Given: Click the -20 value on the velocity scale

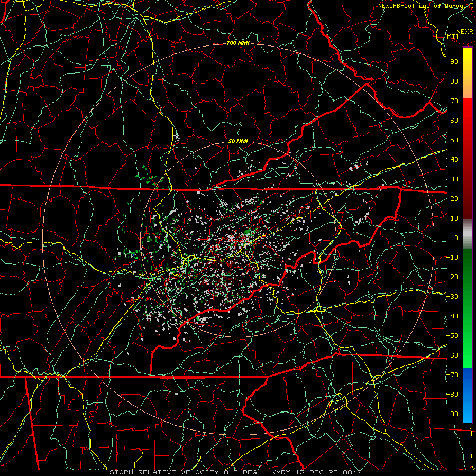Looking at the screenshot, I should pos(452,277).
